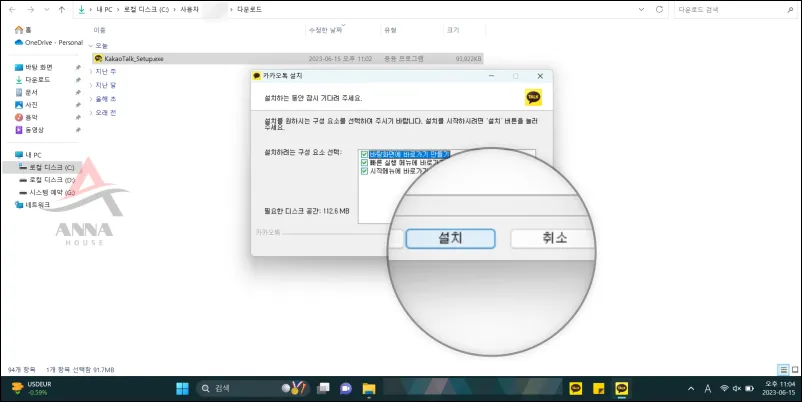Open 홈 in the navigation pane
The height and width of the screenshot is (402, 802).
[x=24, y=30]
